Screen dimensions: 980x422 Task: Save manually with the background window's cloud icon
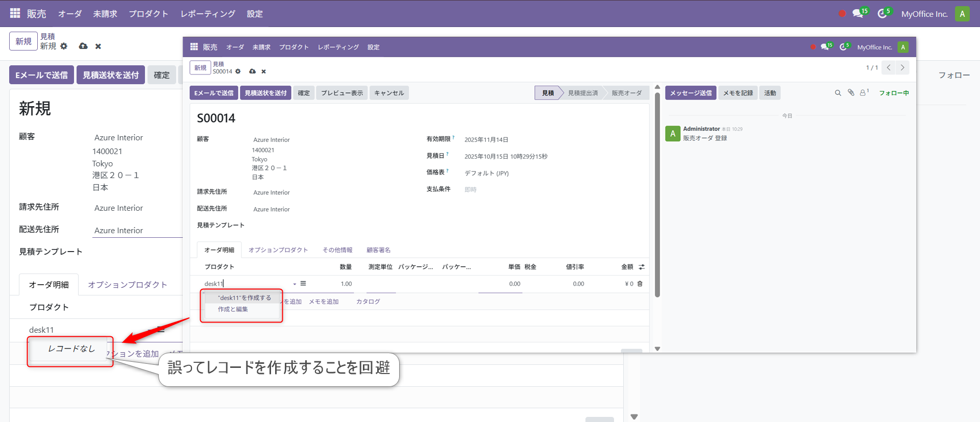click(83, 46)
